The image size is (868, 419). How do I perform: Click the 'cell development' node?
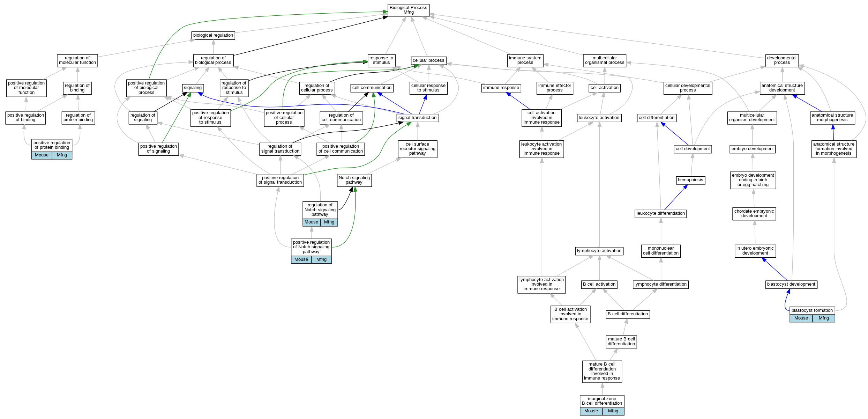pyautogui.click(x=693, y=149)
